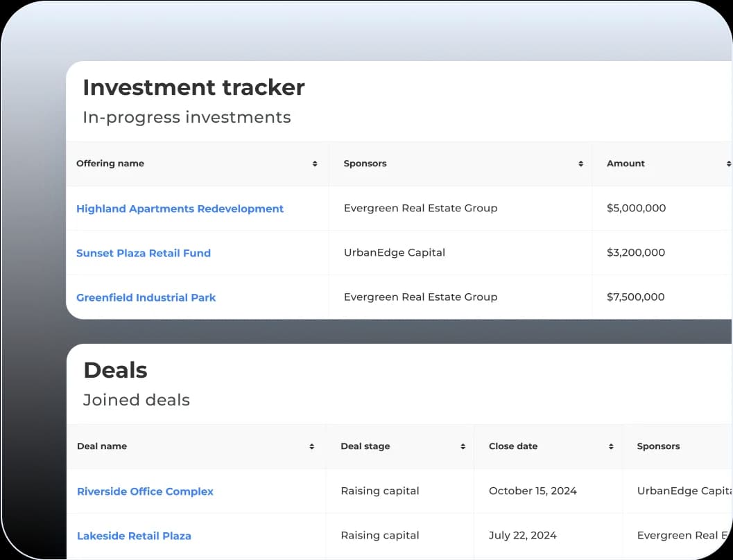The image size is (733, 560).
Task: Select Greenfield Industrial Park offering link
Action: [x=146, y=297]
